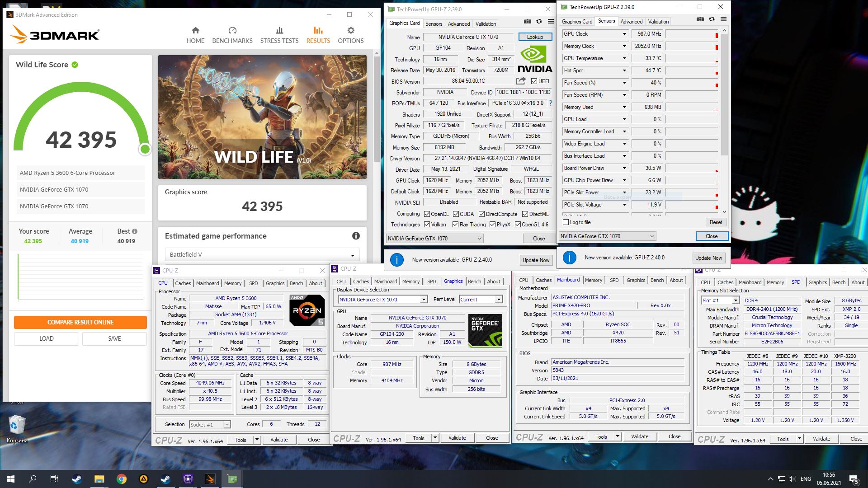Open 3DMark Stress Tests section
The image size is (868, 488).
(x=279, y=35)
